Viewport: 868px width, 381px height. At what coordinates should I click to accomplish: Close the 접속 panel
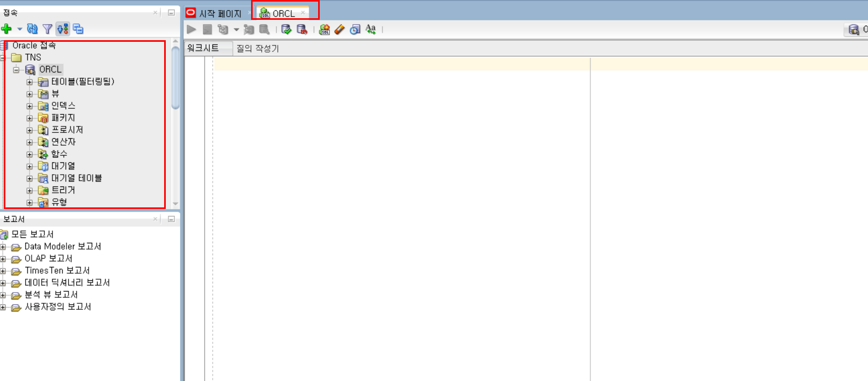[156, 12]
